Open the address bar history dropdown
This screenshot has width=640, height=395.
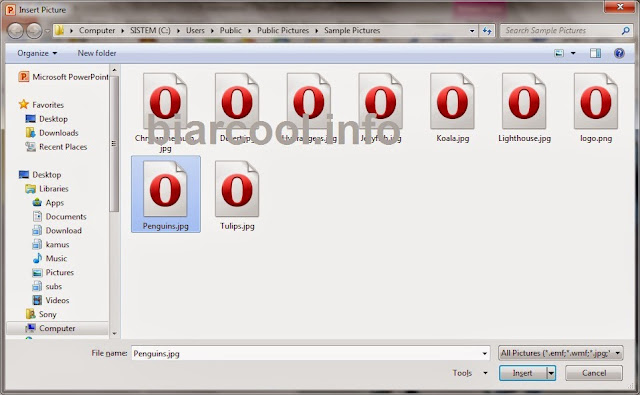(472, 31)
